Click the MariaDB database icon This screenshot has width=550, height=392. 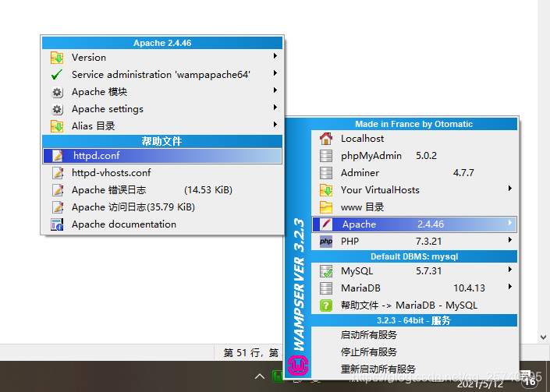[326, 288]
